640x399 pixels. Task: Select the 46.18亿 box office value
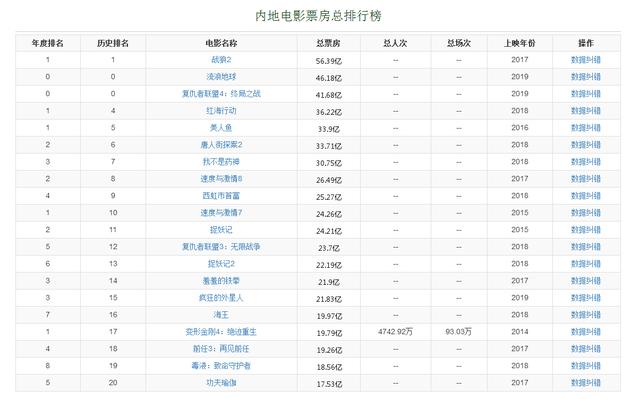(329, 78)
